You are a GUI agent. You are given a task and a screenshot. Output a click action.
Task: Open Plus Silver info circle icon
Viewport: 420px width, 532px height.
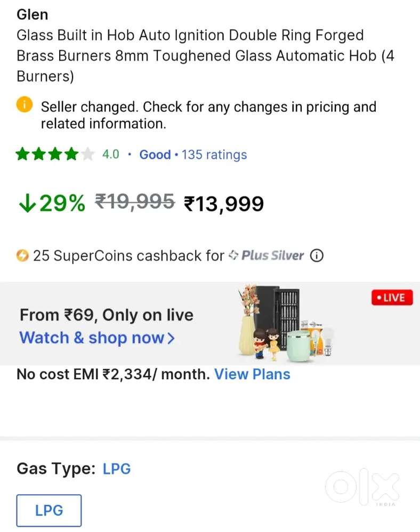point(316,256)
